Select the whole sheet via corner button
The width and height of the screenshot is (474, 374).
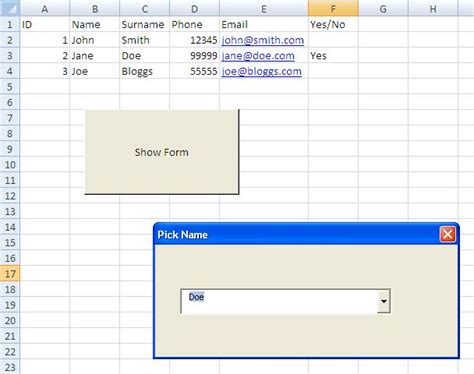click(x=10, y=8)
